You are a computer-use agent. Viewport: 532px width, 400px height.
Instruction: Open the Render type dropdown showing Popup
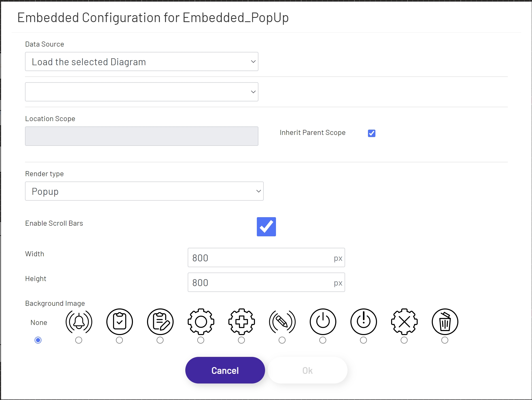pos(144,191)
